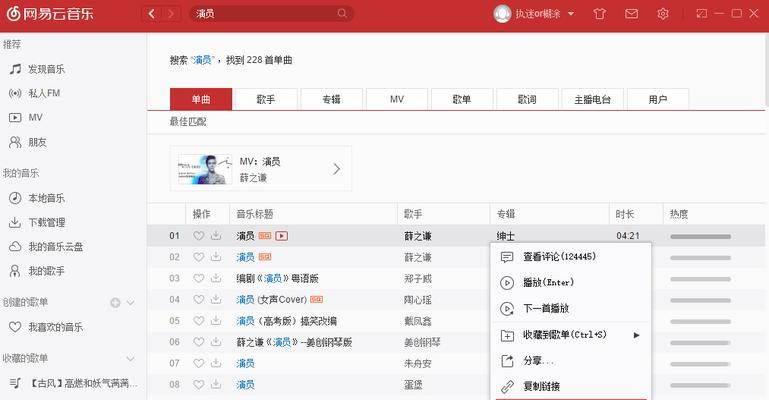Choose 分享... from context menu
Screen dimensions: 769x400
click(x=571, y=361)
